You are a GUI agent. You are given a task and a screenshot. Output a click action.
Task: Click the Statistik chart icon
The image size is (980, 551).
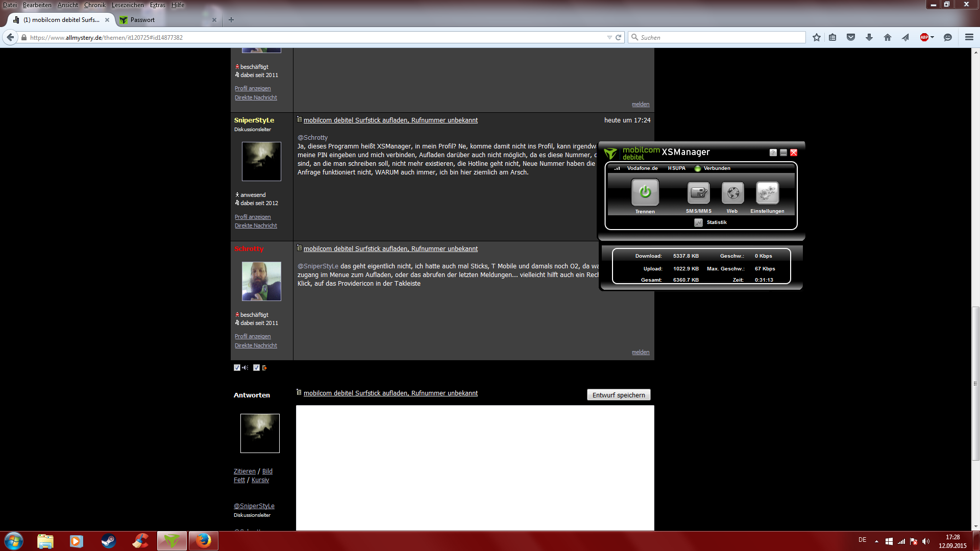click(698, 222)
